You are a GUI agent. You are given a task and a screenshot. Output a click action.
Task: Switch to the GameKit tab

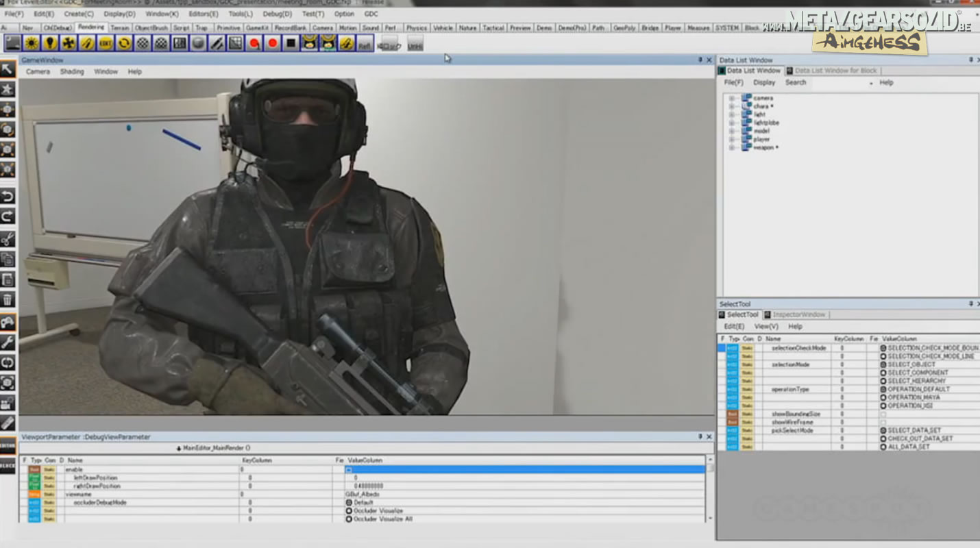pos(258,28)
